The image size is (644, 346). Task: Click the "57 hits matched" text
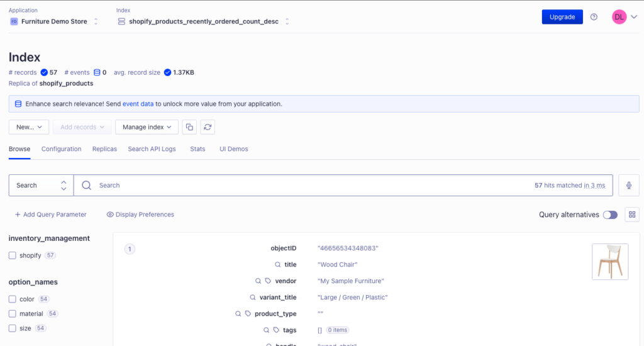(558, 186)
